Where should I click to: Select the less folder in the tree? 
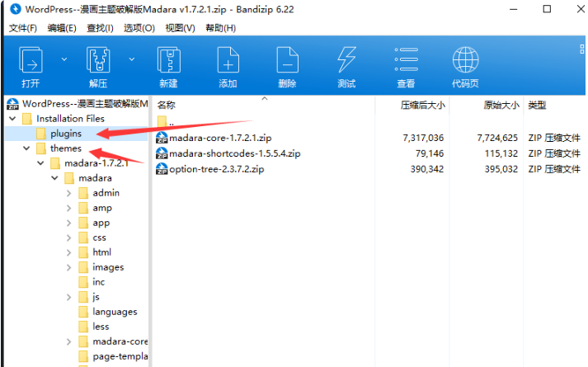[x=101, y=327]
